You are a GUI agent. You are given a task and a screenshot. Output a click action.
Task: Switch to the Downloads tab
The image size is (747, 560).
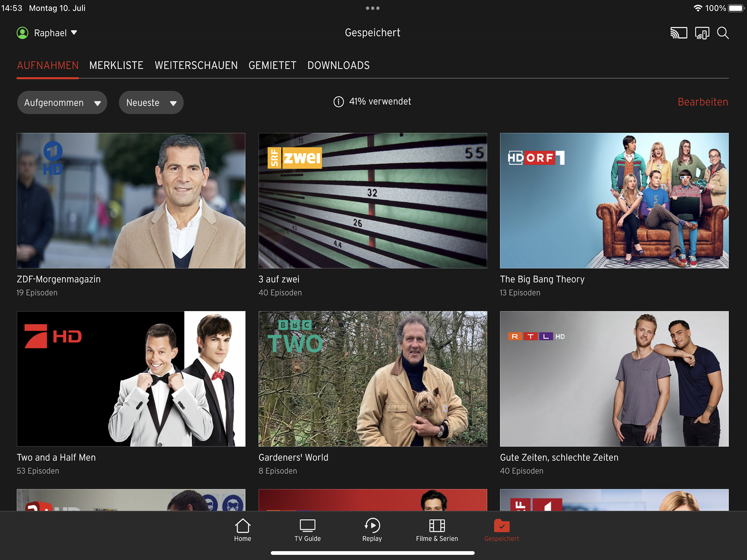click(339, 66)
